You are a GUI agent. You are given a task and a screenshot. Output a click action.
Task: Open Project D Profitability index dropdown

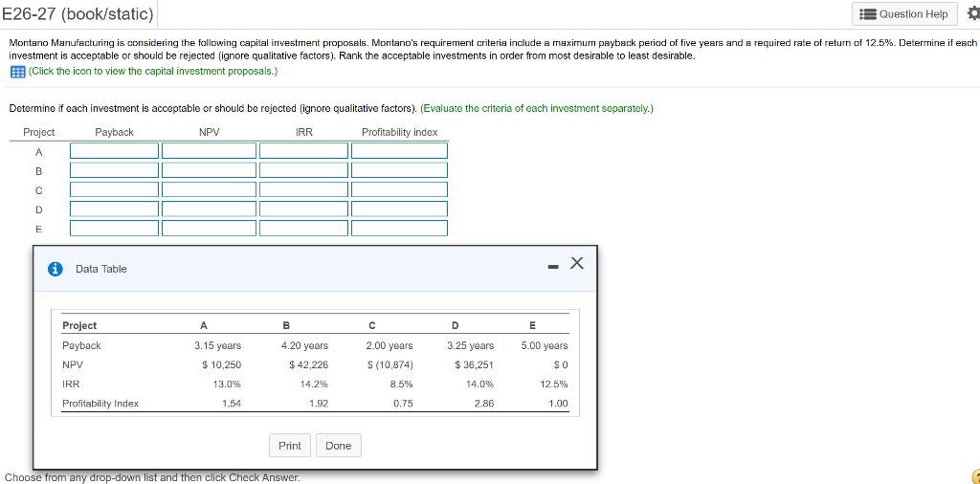399,209
